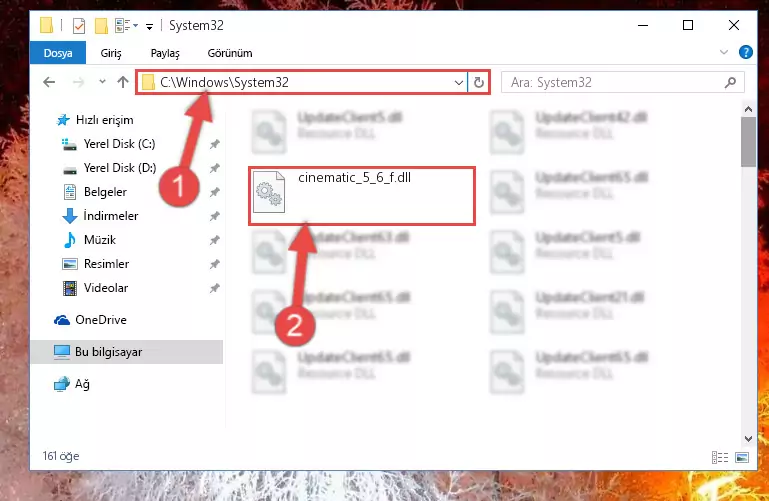The height and width of the screenshot is (501, 769).
Task: Expand the ribbon with the chevron
Action: click(x=723, y=52)
